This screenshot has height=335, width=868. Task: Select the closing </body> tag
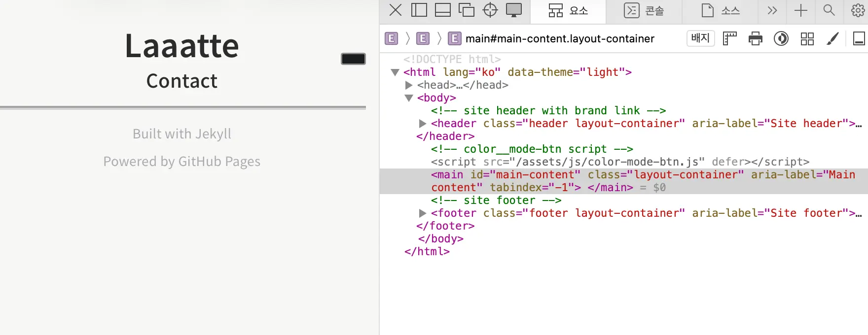(441, 239)
